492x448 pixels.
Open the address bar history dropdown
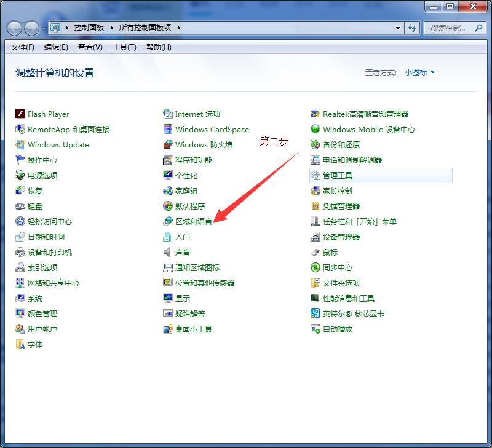(x=397, y=28)
